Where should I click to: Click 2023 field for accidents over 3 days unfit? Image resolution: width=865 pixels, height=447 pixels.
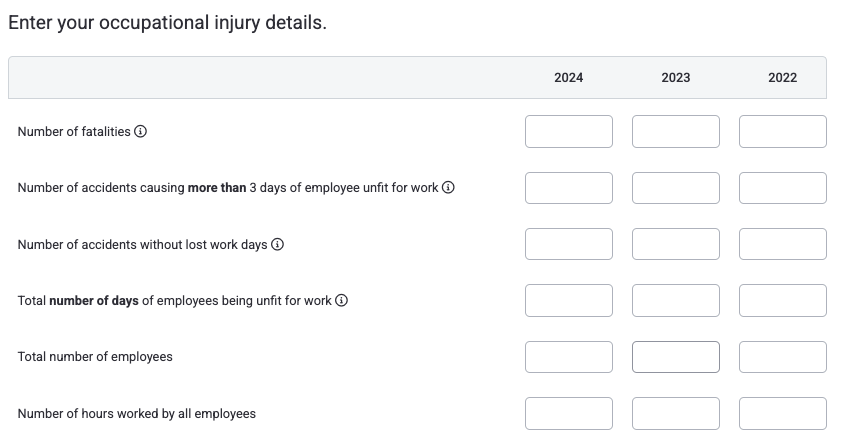[x=676, y=188]
